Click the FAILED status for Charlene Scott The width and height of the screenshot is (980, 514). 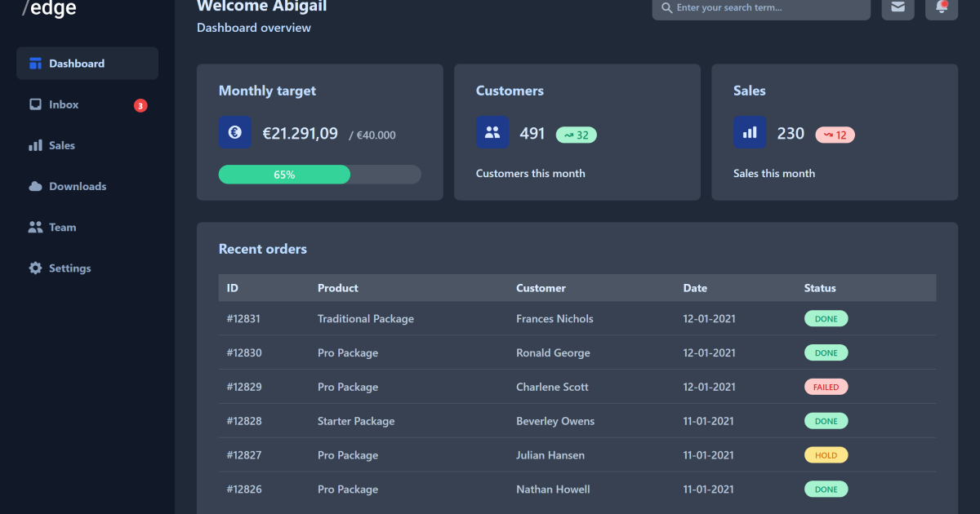click(x=826, y=387)
